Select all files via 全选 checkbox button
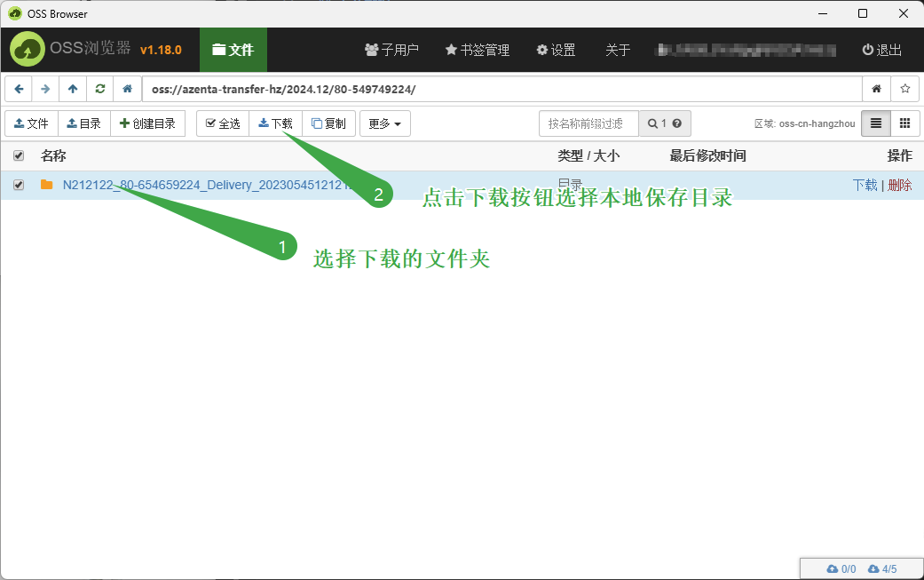 [x=222, y=123]
